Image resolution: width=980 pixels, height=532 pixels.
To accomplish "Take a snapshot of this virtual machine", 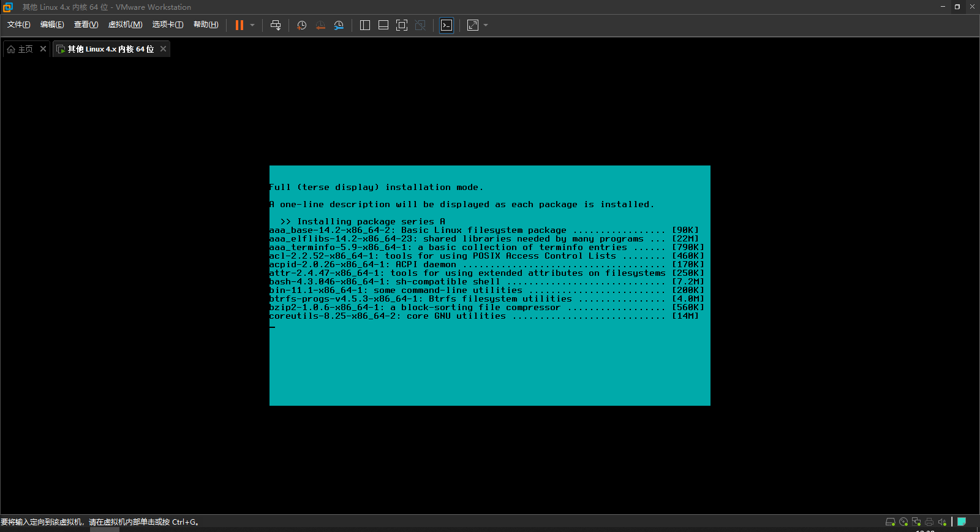I will (301, 25).
